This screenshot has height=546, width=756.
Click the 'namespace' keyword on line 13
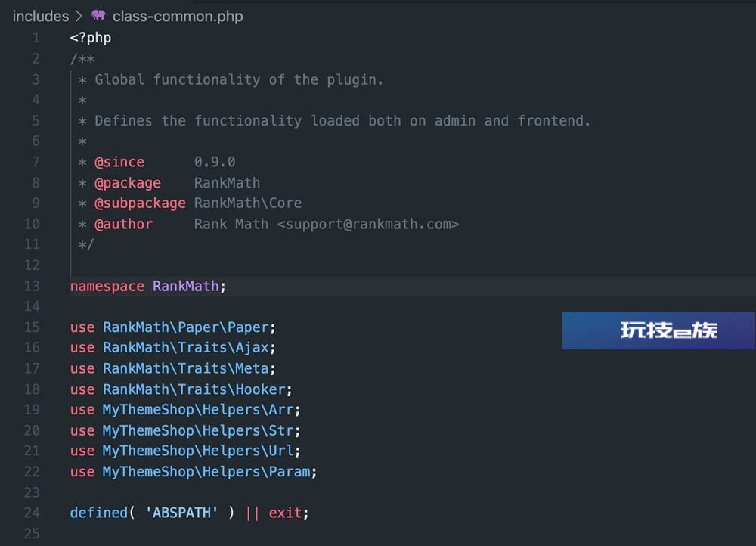107,287
